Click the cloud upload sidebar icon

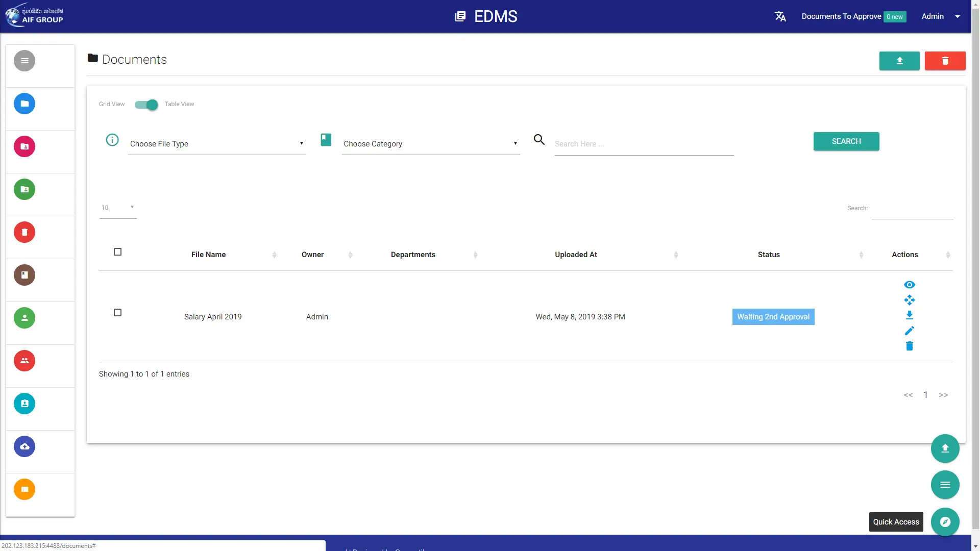[24, 446]
